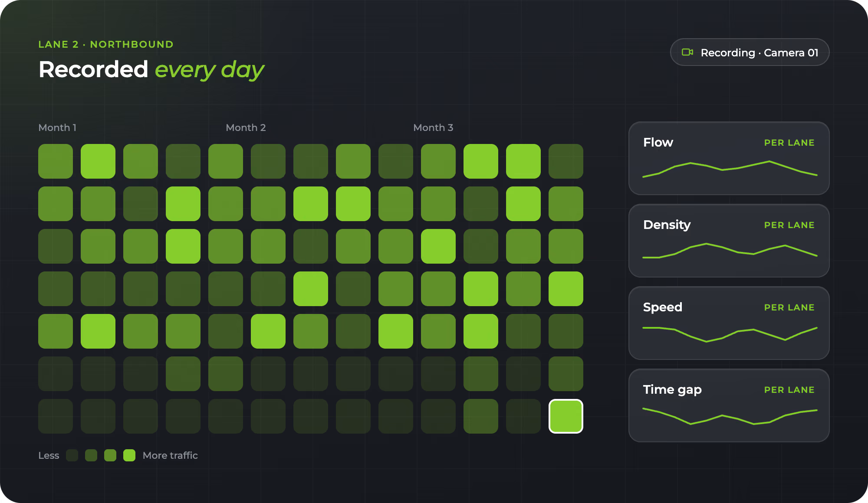Click the brightest legend swatch beside More traffic
Image resolution: width=868 pixels, height=503 pixels.
pos(129,455)
